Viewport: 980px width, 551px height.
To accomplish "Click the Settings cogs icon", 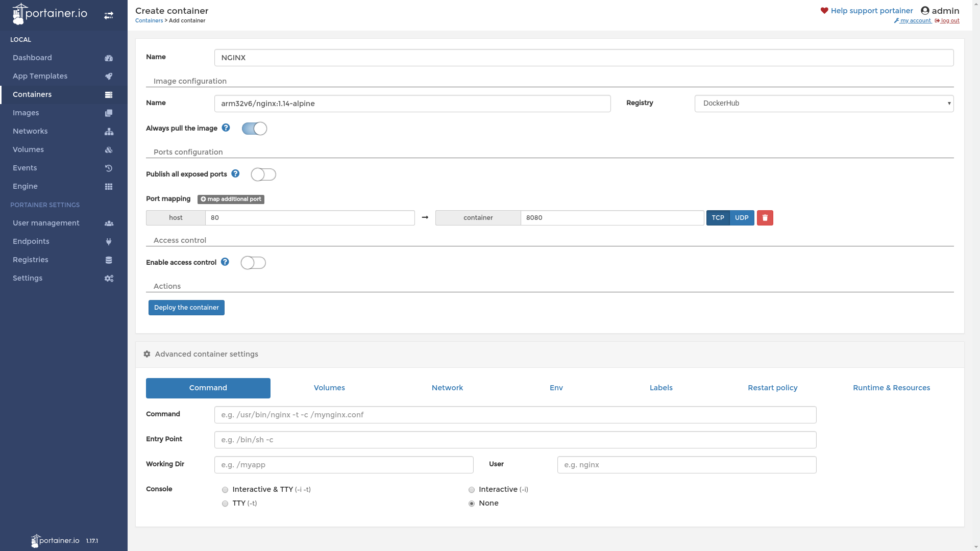I will point(109,279).
